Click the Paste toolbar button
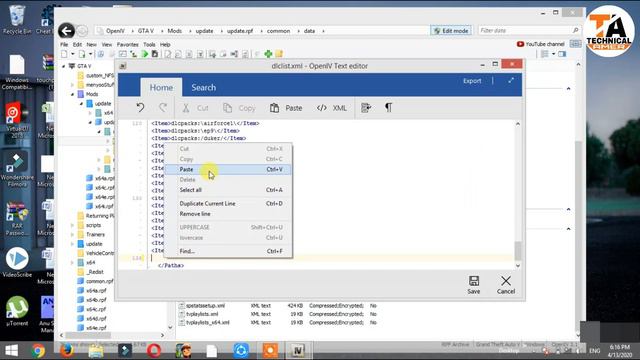 286,108
